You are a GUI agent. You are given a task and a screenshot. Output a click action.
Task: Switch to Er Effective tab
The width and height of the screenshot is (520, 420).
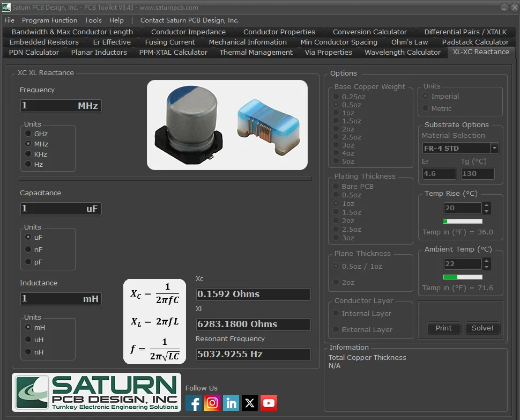coord(112,42)
